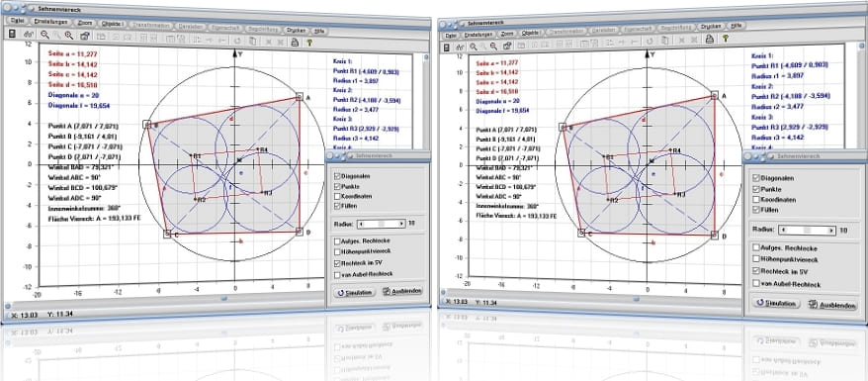
Task: Click the Radius scrollbar's left arrow in the right panel
Action: [x=782, y=230]
